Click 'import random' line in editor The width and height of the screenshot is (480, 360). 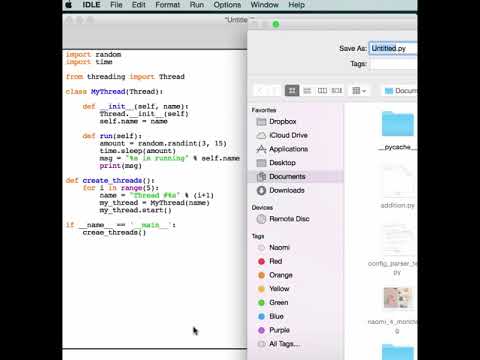[93, 54]
